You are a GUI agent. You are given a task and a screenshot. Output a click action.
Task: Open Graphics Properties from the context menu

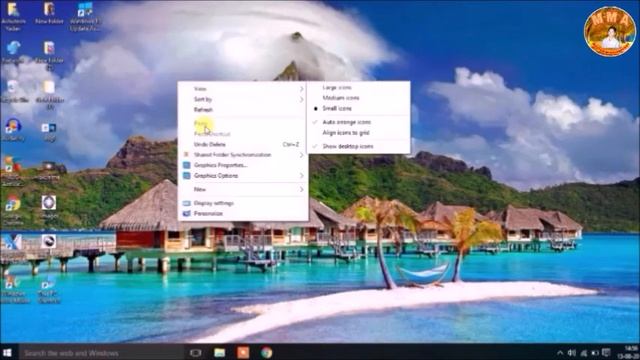click(x=243, y=165)
